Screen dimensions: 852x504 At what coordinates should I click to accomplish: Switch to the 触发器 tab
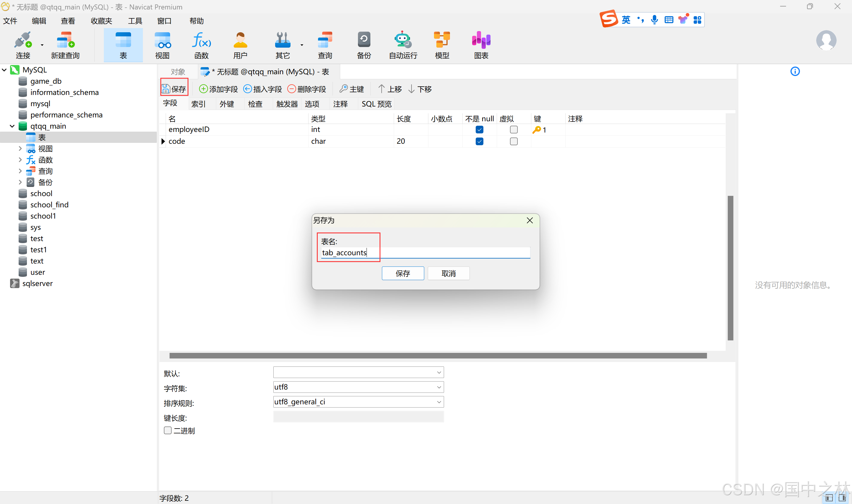coord(287,104)
